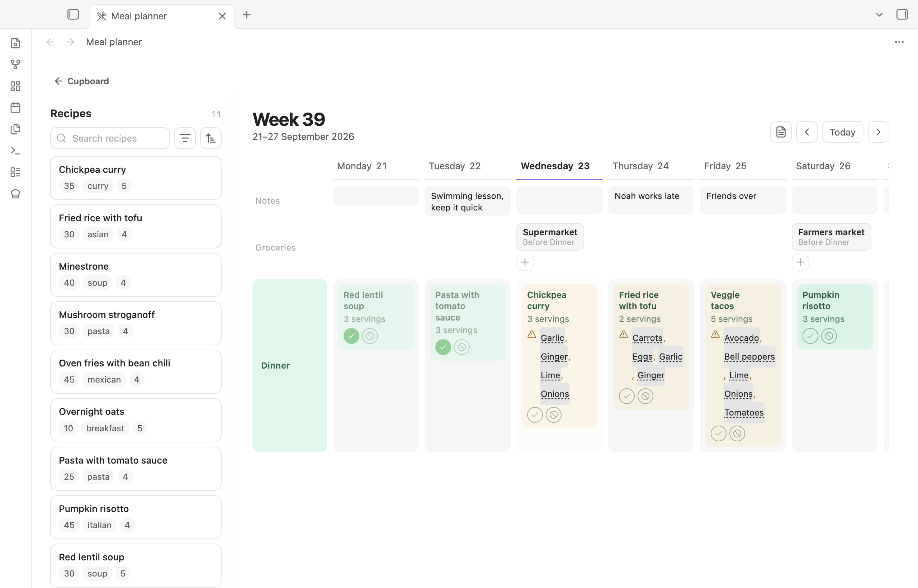Open the canvas grid icon in ribbon
Screen dimensions: 918x588
(x=15, y=86)
